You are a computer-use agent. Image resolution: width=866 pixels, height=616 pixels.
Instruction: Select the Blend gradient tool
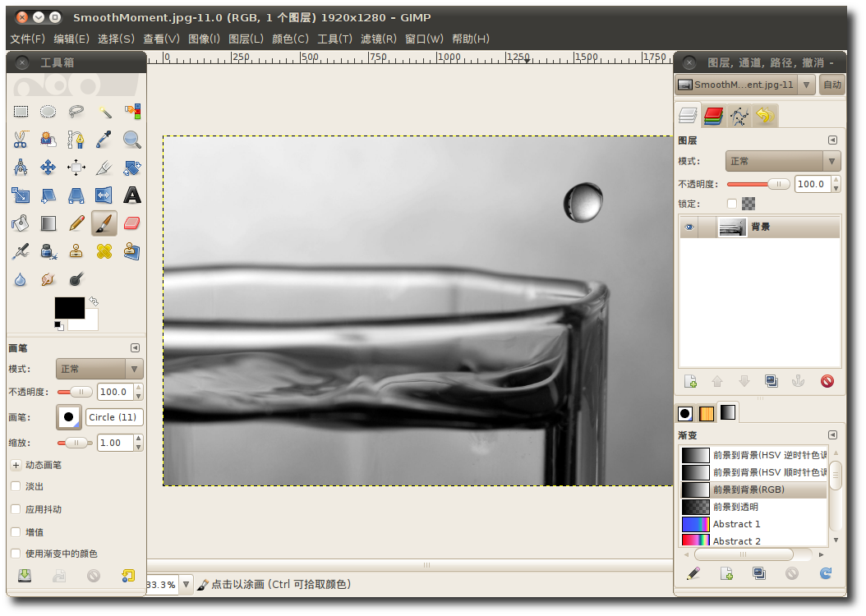(48, 223)
